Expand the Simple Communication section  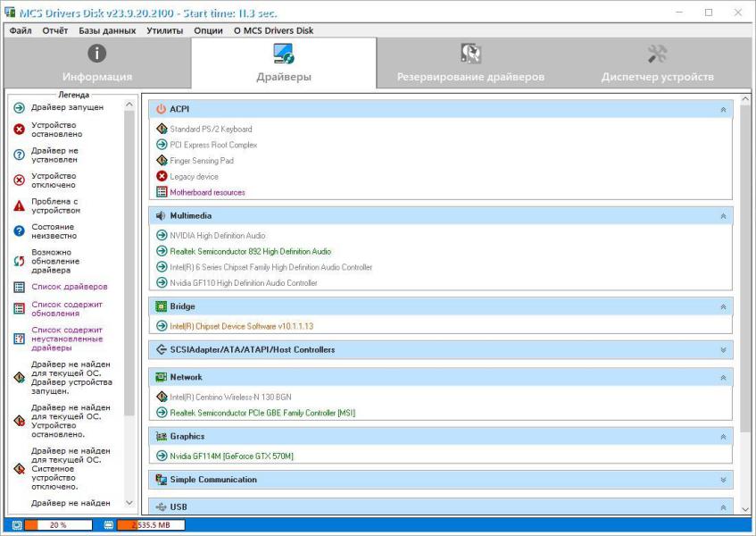pos(723,480)
